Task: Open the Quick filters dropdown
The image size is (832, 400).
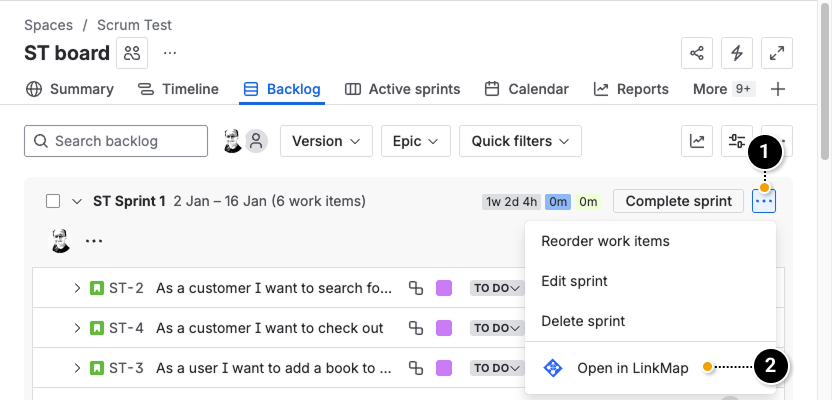Action: point(520,141)
